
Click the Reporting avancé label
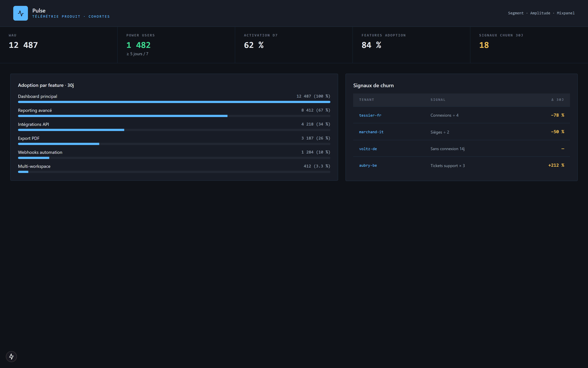point(35,110)
